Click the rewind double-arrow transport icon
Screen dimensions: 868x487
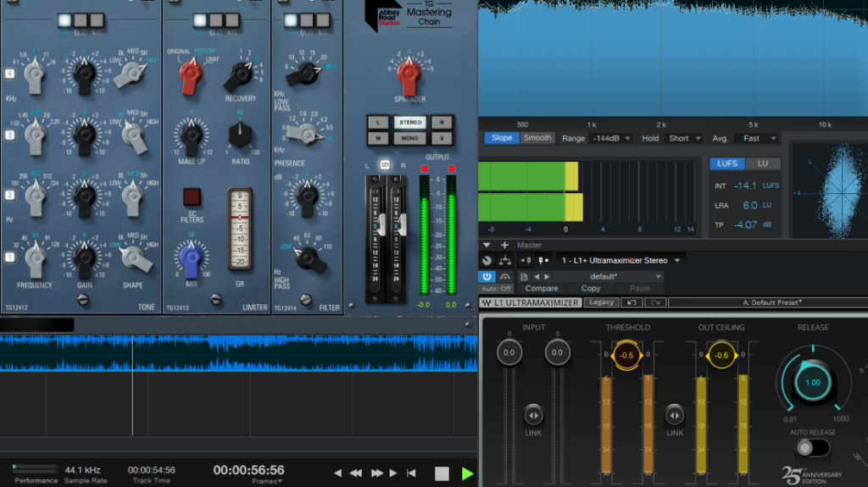pyautogui.click(x=356, y=473)
